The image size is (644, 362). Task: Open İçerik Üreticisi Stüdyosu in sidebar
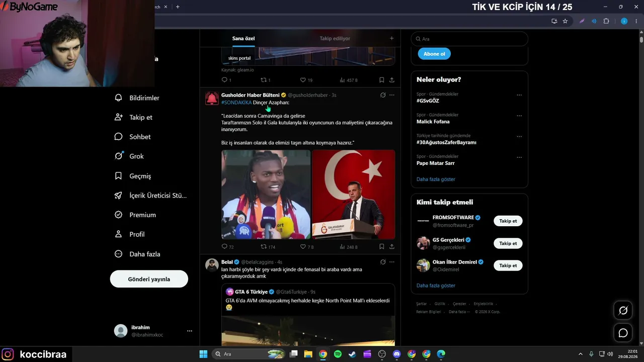150,196
